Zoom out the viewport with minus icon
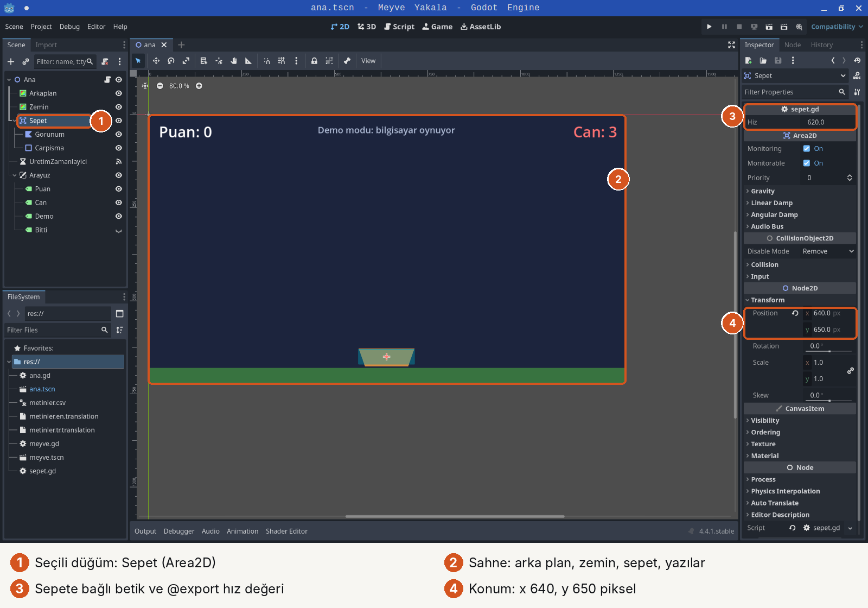868x608 pixels. (x=160, y=86)
